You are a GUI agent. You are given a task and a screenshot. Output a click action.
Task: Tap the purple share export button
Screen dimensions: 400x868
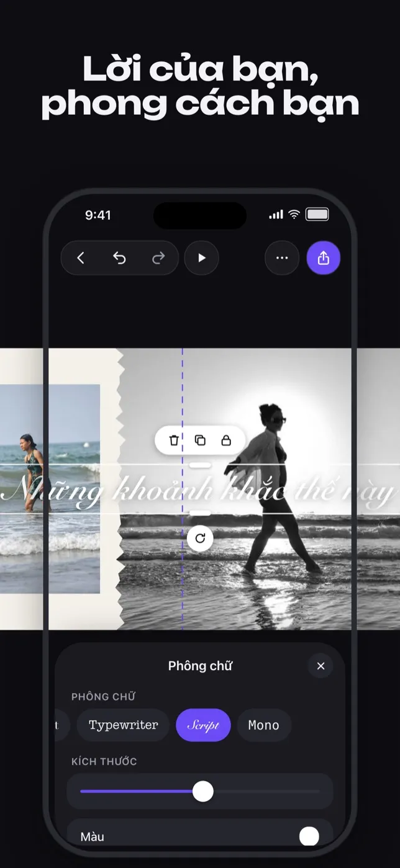pyautogui.click(x=324, y=258)
